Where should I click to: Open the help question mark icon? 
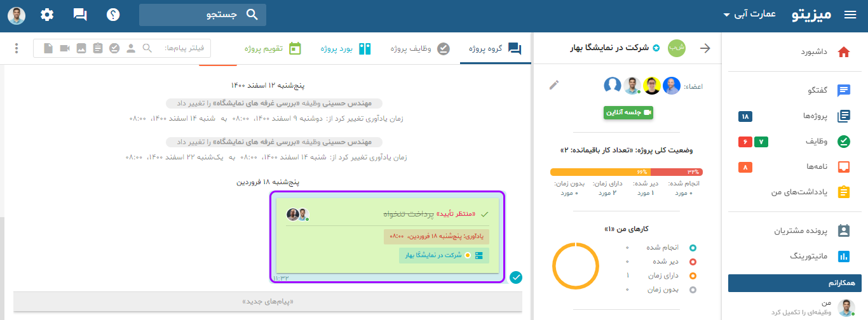coord(113,15)
